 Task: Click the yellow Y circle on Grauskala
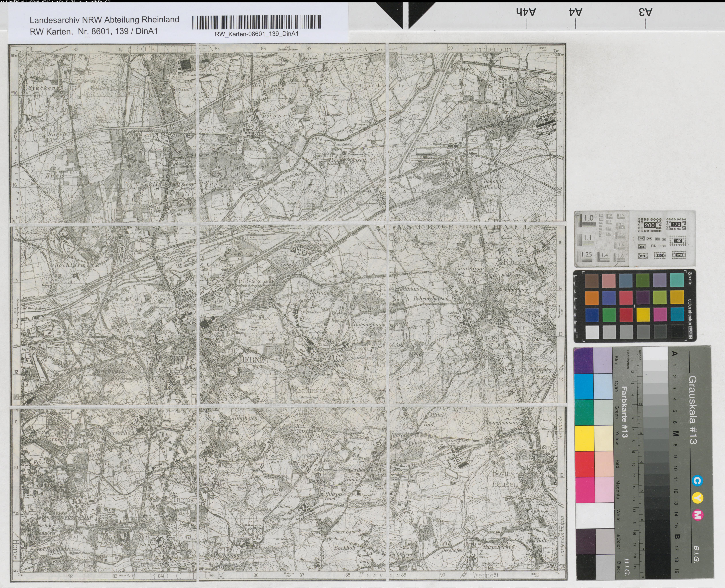(x=698, y=498)
